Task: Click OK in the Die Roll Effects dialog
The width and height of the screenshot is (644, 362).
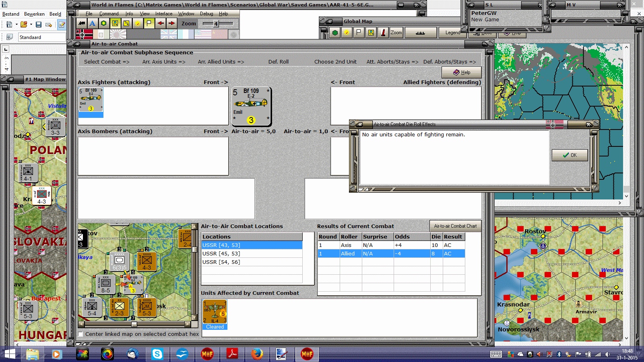Action: pyautogui.click(x=570, y=155)
